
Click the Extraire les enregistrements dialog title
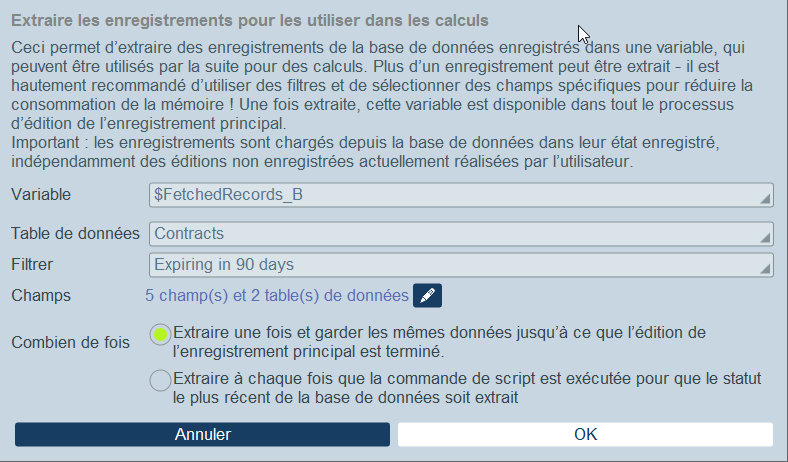tap(250, 21)
